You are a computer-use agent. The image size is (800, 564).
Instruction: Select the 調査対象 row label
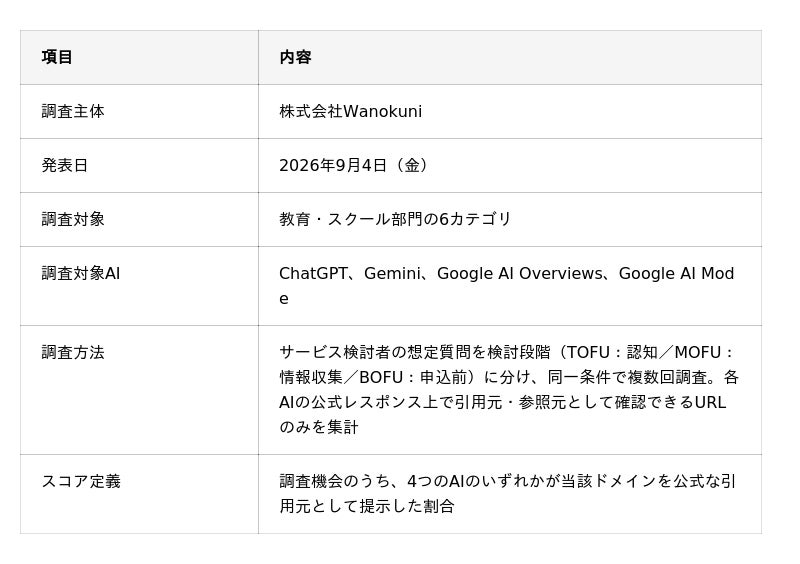pyautogui.click(x=73, y=219)
